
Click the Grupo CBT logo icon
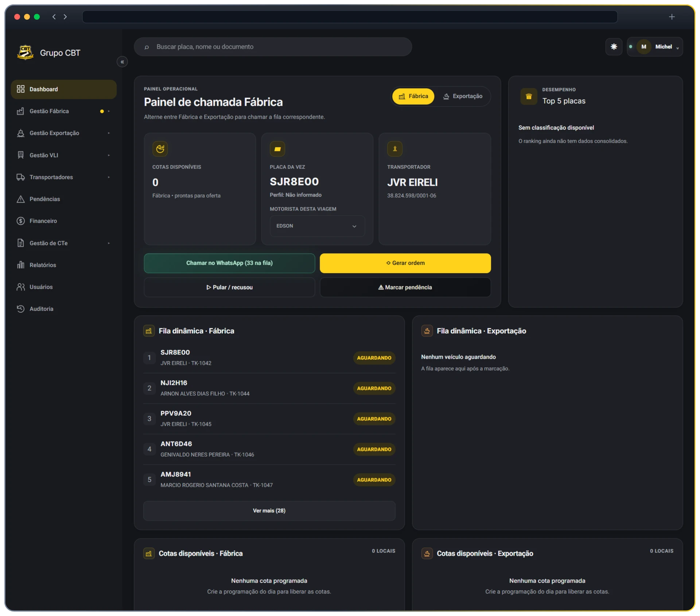[x=25, y=52]
